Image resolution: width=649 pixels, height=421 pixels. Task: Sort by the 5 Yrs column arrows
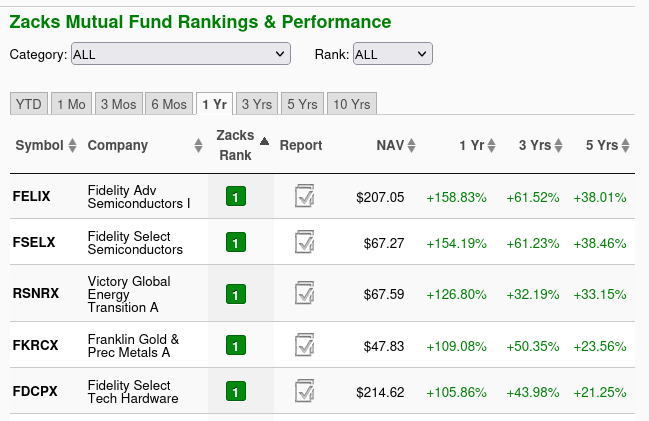[x=625, y=145]
